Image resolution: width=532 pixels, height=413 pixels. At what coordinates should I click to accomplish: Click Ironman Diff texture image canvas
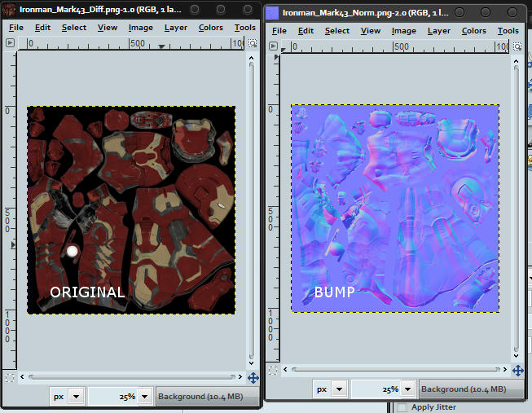131,210
